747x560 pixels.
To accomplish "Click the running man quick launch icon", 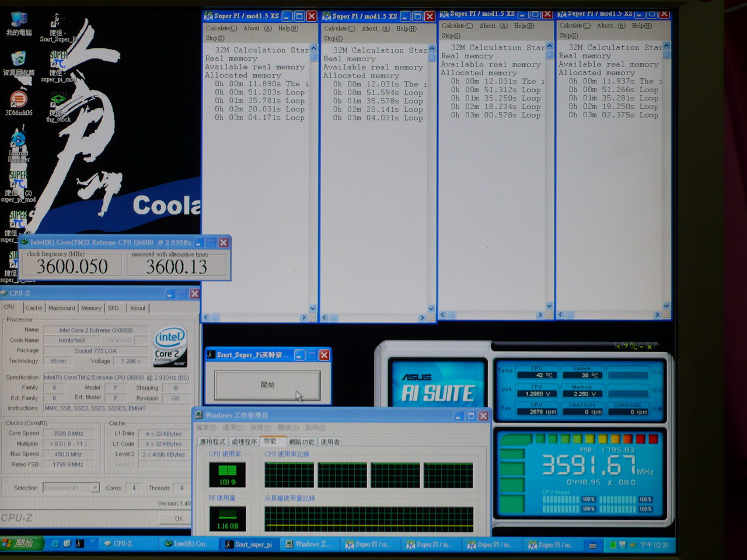I will pyautogui.click(x=79, y=544).
